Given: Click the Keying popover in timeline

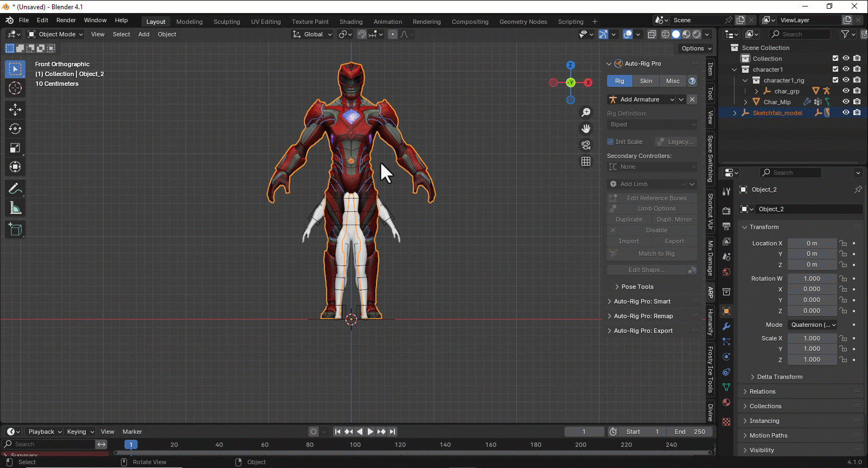Looking at the screenshot, I should click(x=80, y=432).
